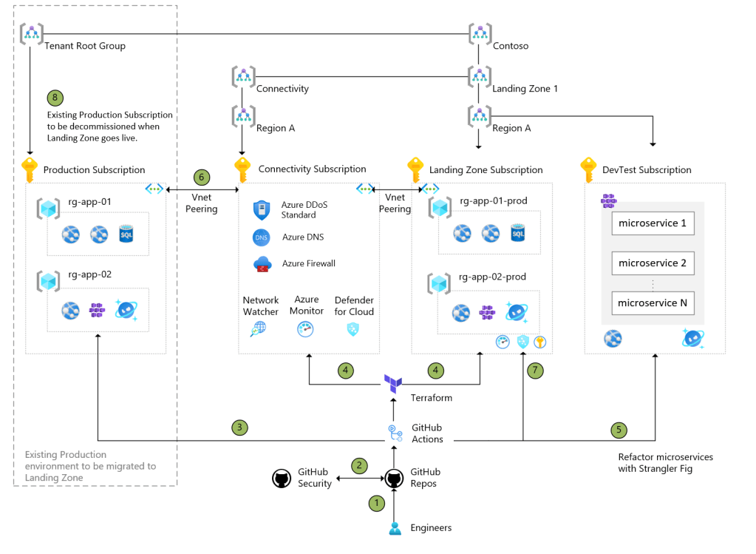Select the rg-app-02-prod resource group icon
The width and height of the screenshot is (756, 554).
[x=440, y=283]
